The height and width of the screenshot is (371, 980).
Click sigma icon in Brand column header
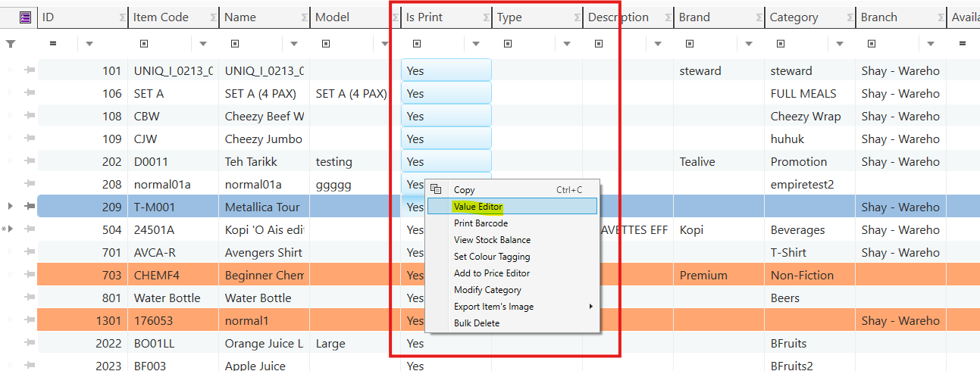coord(759,17)
